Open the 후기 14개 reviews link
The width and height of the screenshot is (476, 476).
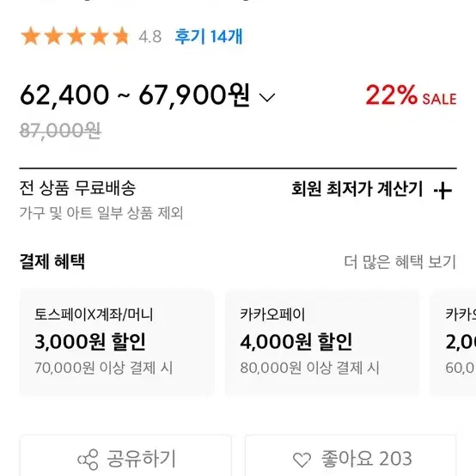pyautogui.click(x=209, y=36)
